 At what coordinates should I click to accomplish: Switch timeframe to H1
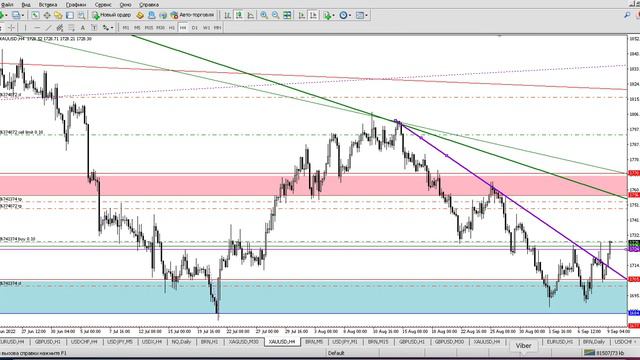(x=171, y=28)
